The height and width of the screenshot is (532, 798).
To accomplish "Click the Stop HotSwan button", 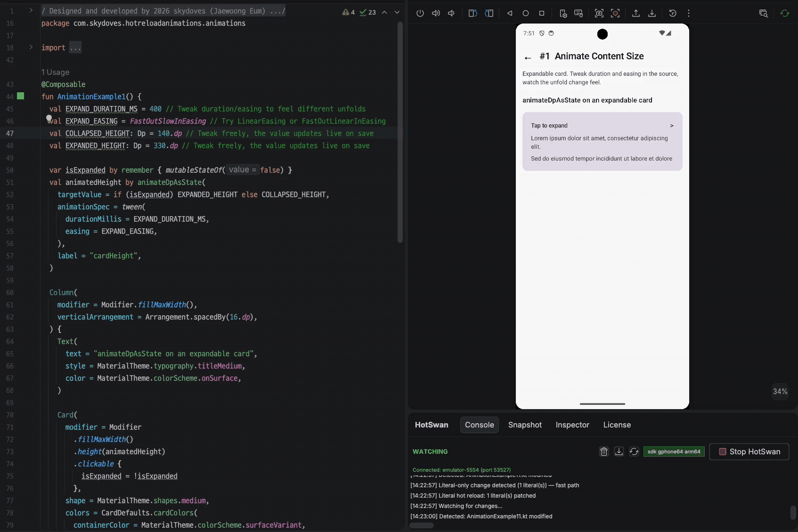I will click(749, 451).
